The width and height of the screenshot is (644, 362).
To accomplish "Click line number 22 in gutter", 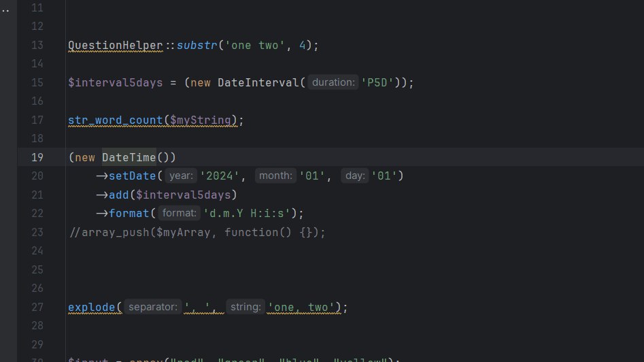I will [37, 213].
